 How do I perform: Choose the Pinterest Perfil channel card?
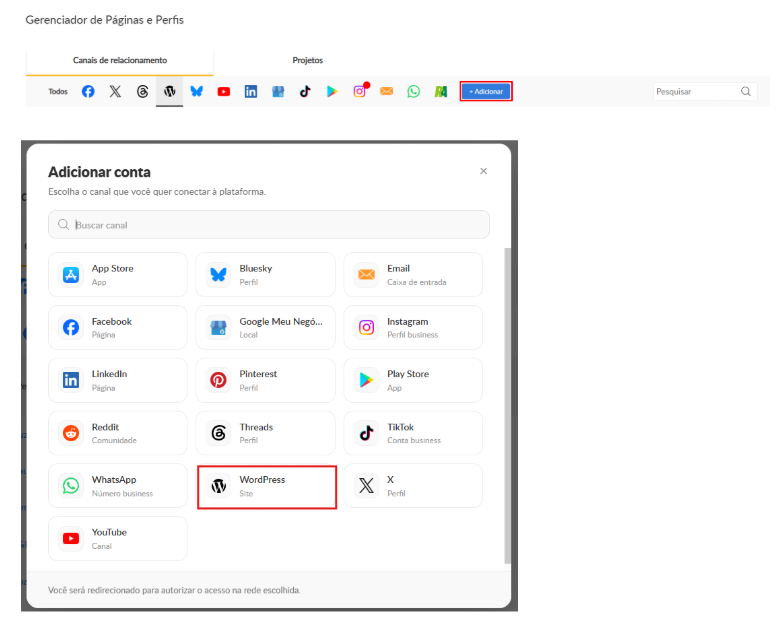coord(265,380)
